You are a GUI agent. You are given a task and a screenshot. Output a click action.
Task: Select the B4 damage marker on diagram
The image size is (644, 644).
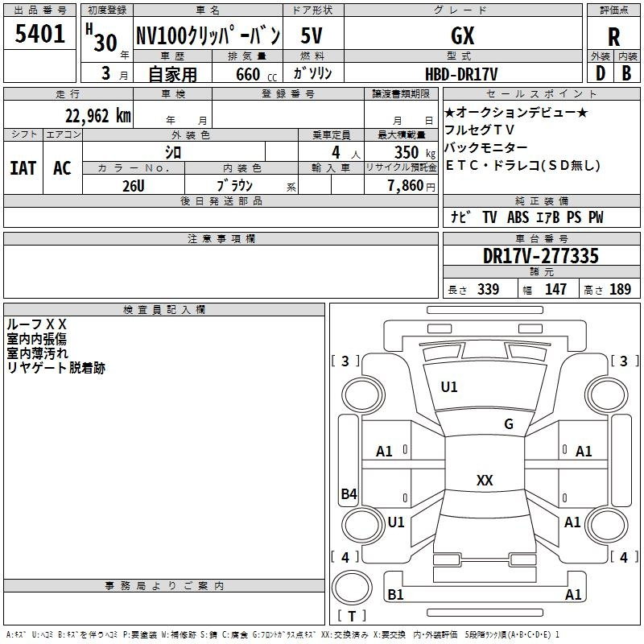point(349,494)
